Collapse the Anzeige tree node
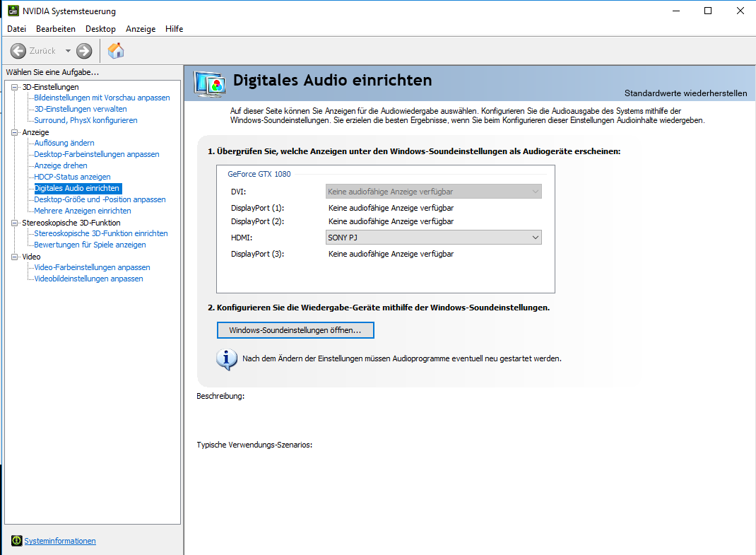Image resolution: width=756 pixels, height=555 pixels. point(14,132)
